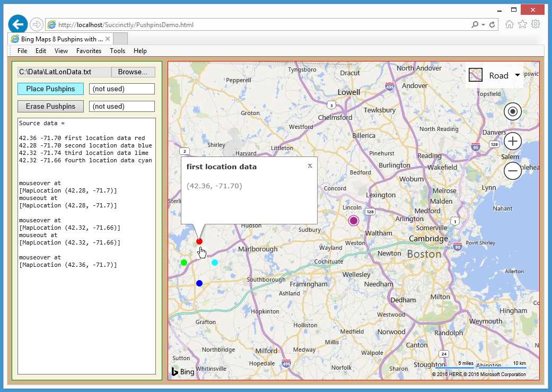Click the cyan pushpin

[215, 263]
